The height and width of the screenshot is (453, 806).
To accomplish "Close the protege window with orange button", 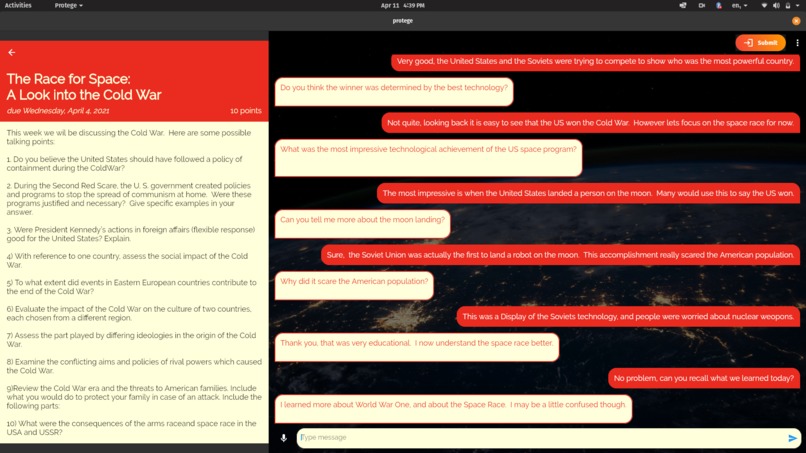I will (796, 21).
